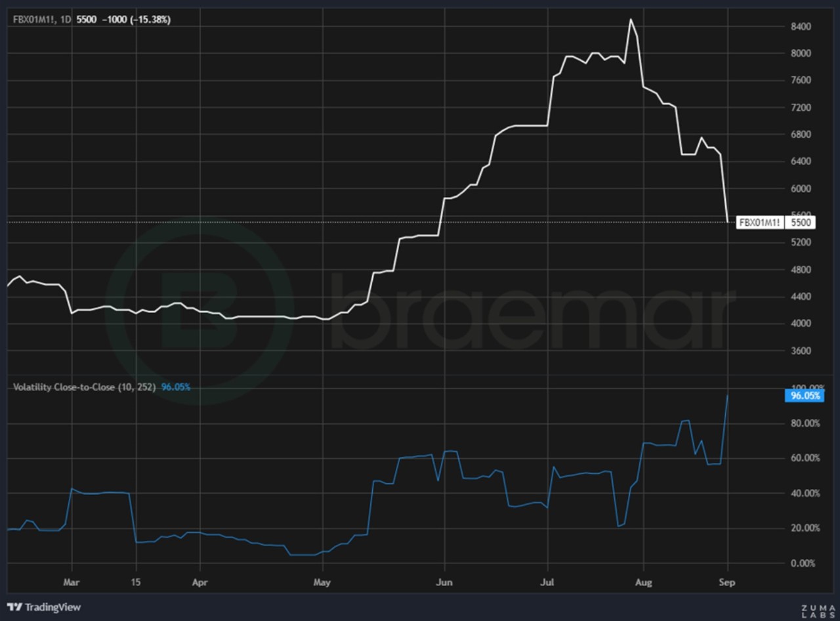
Task: Click the Mar date on time axis
Action: coord(72,582)
